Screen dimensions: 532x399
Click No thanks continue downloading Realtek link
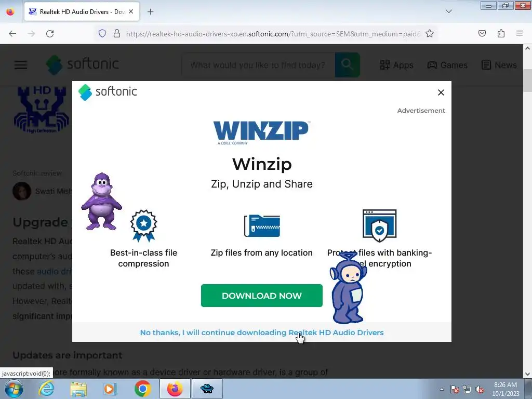[x=262, y=332]
